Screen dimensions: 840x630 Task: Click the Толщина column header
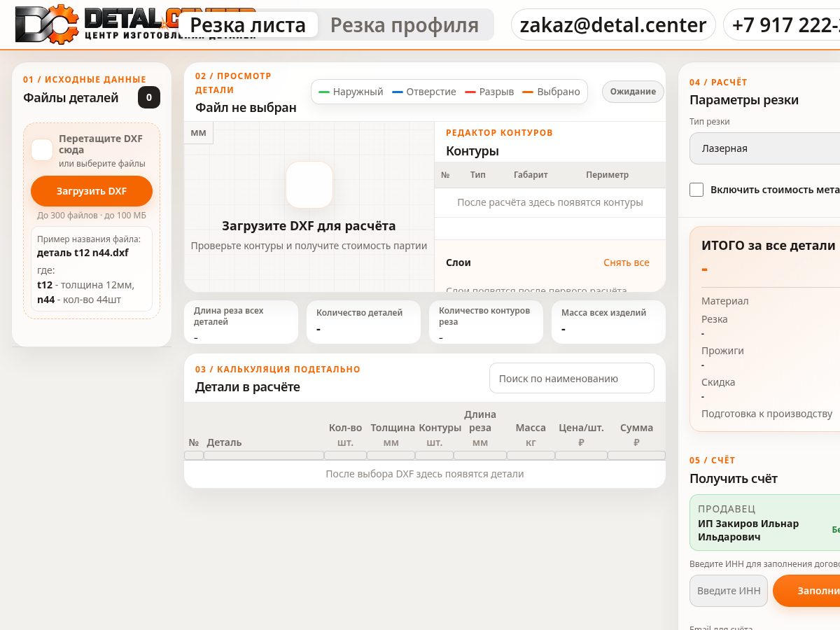click(x=393, y=428)
